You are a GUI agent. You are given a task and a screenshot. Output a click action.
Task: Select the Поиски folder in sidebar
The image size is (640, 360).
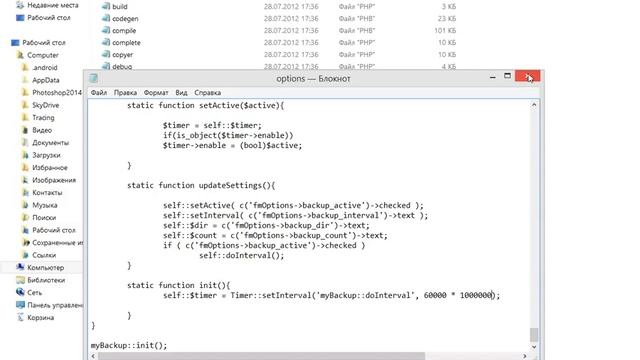(x=44, y=218)
